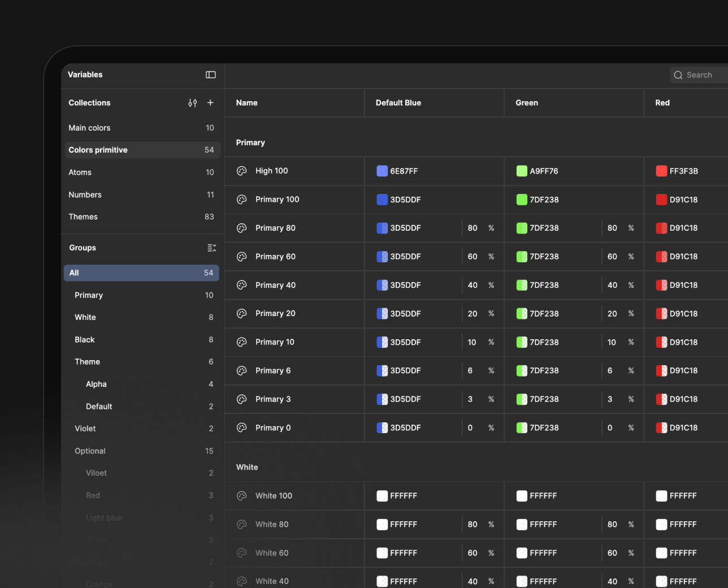This screenshot has height=588, width=728.
Task: Select the Alpha subgroup
Action: coord(141,384)
